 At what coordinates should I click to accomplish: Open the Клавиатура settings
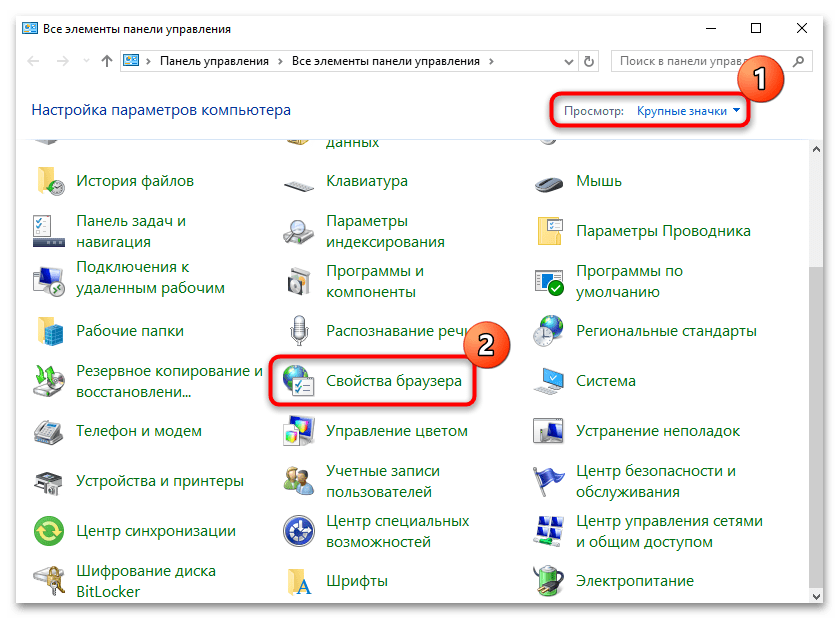pyautogui.click(x=369, y=181)
